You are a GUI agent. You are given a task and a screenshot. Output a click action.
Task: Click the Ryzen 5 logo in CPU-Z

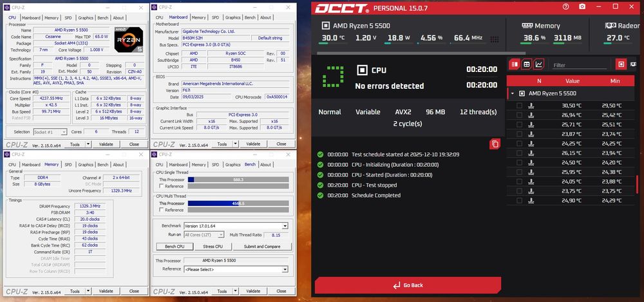(129, 39)
